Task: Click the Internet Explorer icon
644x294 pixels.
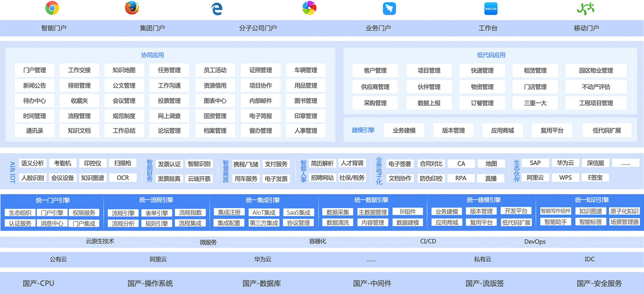Action: tap(217, 9)
